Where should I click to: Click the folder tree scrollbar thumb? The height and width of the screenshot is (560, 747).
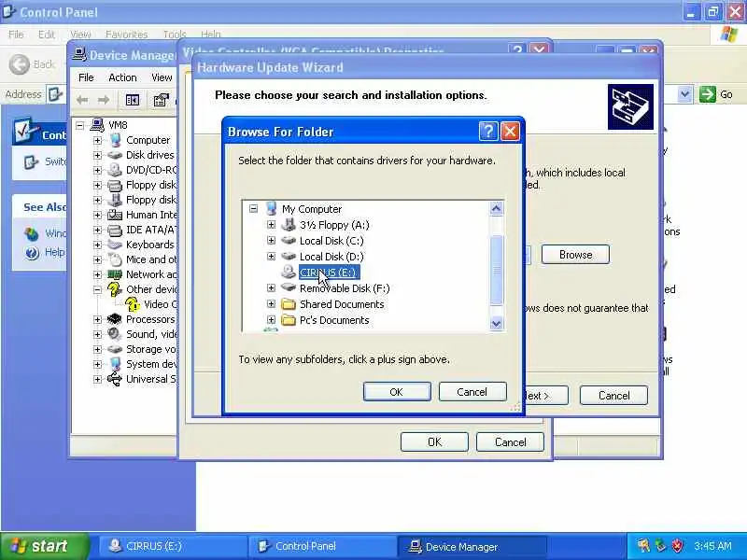496,270
